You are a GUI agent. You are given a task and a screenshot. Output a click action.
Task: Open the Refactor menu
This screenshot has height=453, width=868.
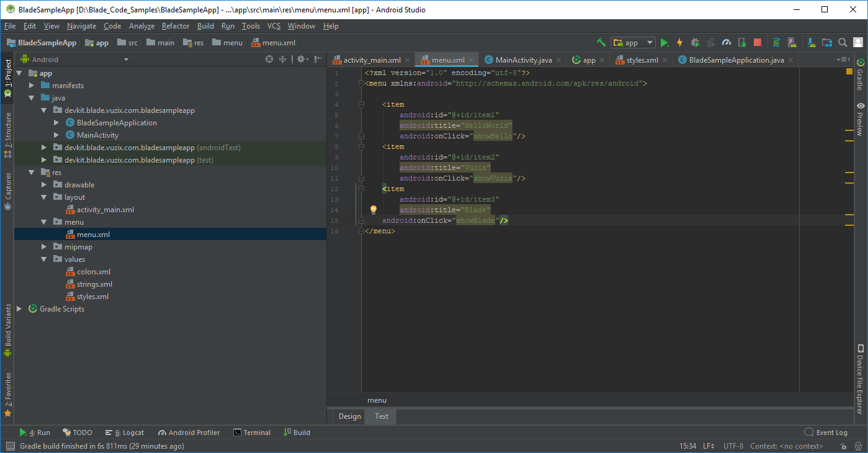[x=176, y=26]
